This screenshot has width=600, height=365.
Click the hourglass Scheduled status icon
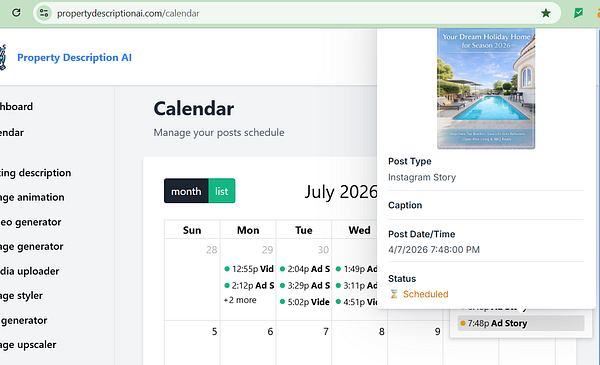[x=394, y=294]
